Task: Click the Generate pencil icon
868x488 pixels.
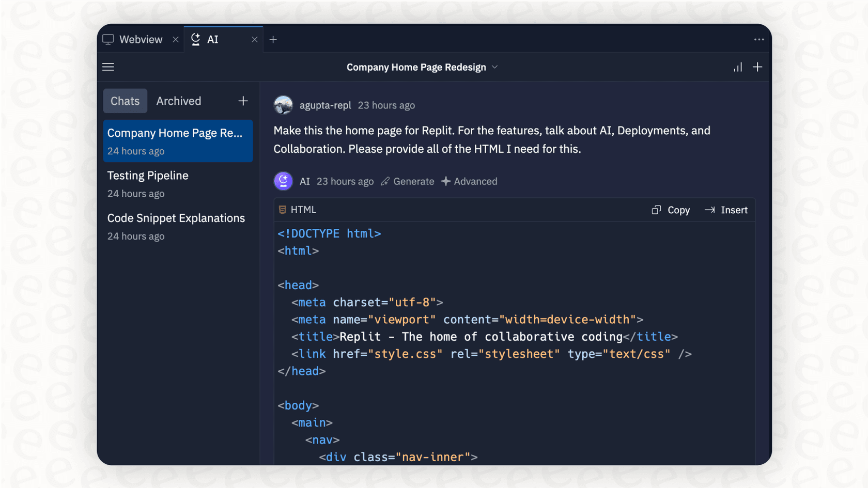Action: [384, 181]
